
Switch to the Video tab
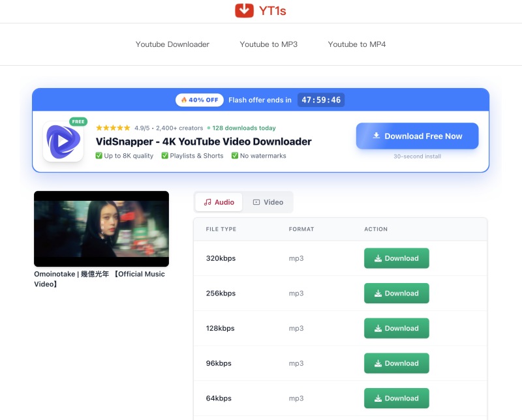268,202
